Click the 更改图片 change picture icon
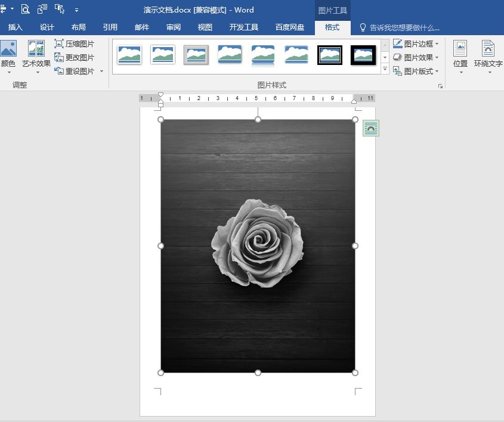The image size is (504, 422). coord(59,57)
